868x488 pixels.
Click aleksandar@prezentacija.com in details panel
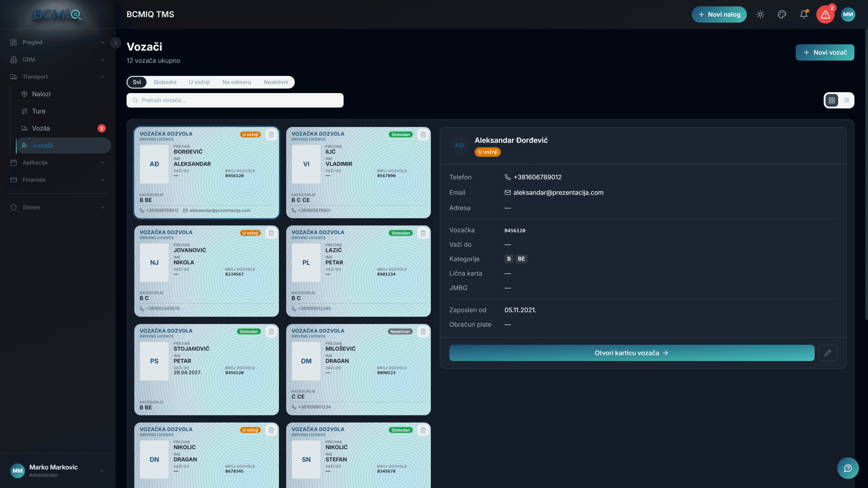tap(558, 193)
